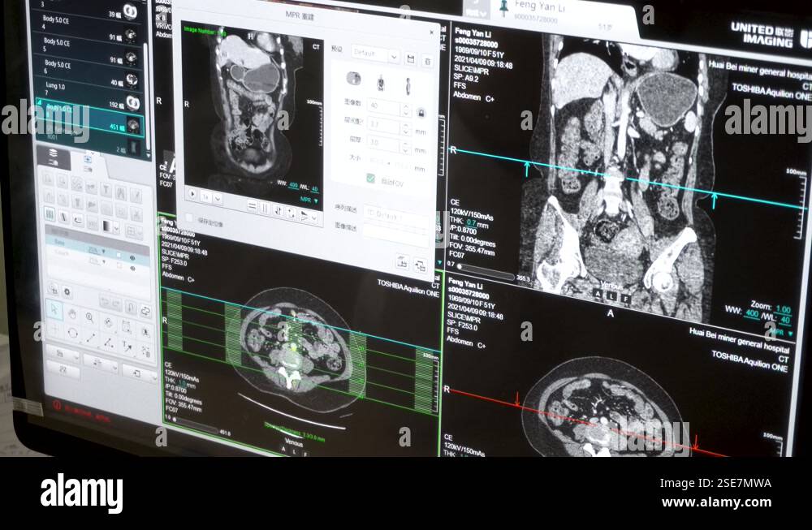
Task: Click WW value 400 in coronal view
Action: [x=752, y=312]
